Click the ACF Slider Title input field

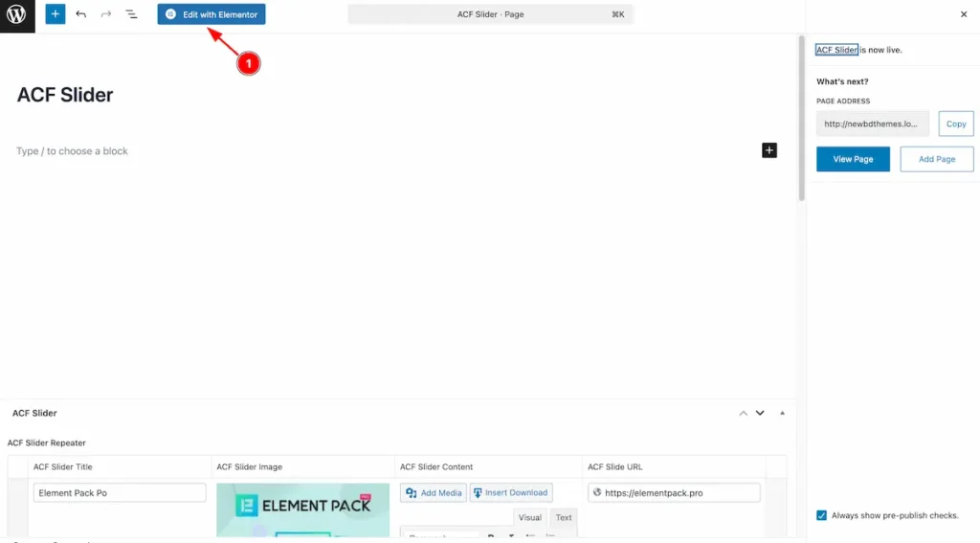click(120, 492)
